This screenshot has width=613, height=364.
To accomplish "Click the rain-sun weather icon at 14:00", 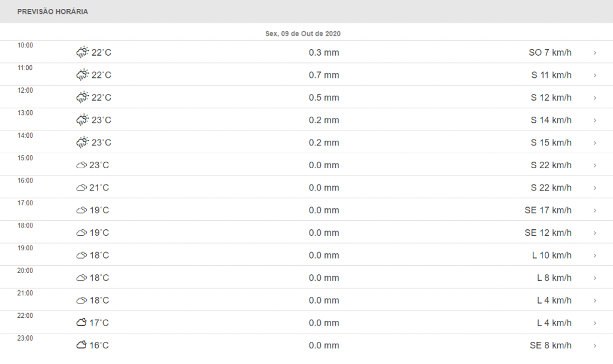I will pos(83,142).
